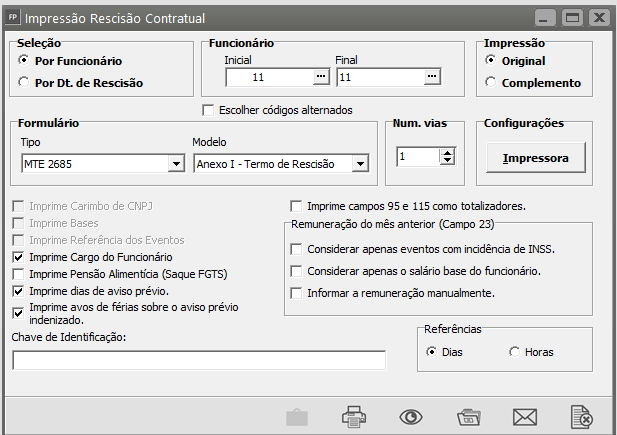Enable Escolher códigos alternados checkbox
Viewport: 617px width, 435px height.
pos(209,110)
